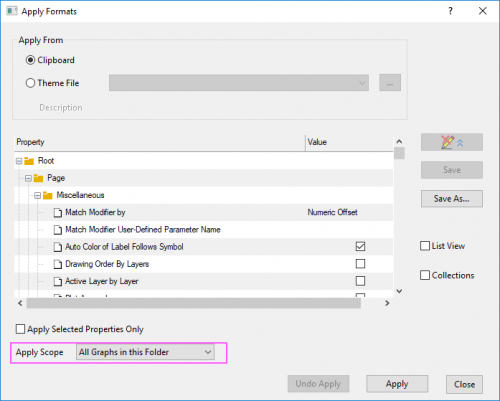Check the Drawing Order By Layers box
This screenshot has height=401, width=500.
coord(360,264)
